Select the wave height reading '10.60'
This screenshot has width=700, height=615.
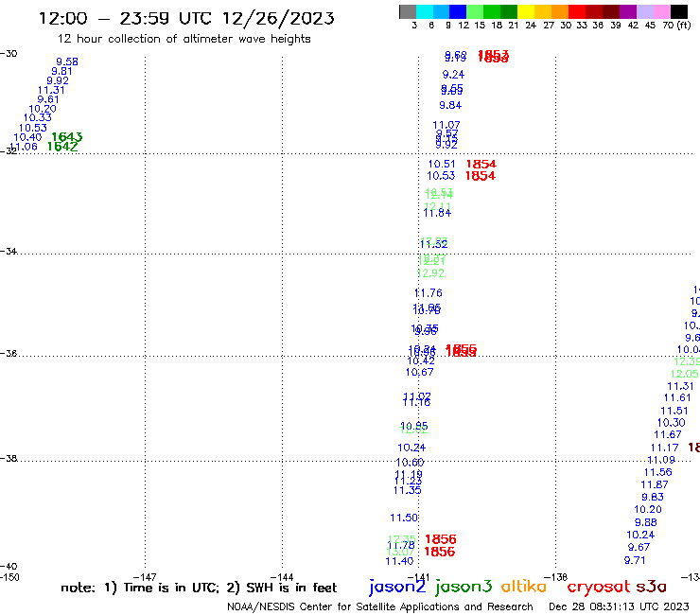coord(411,463)
